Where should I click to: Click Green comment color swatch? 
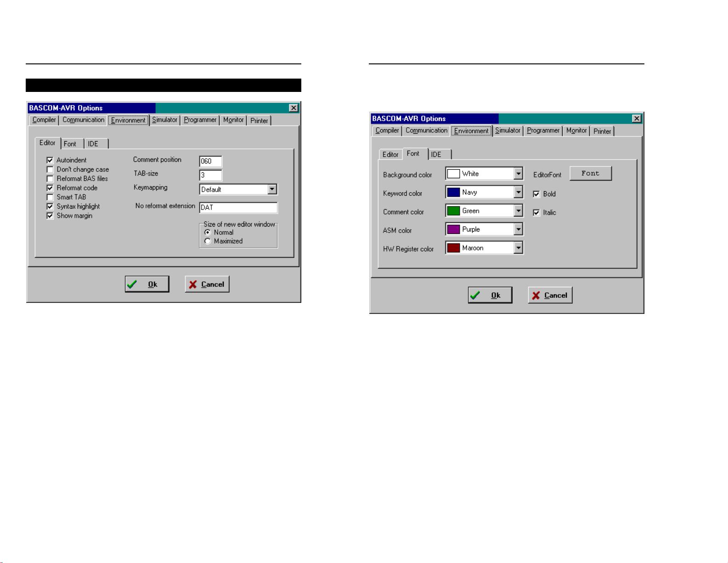tap(453, 211)
